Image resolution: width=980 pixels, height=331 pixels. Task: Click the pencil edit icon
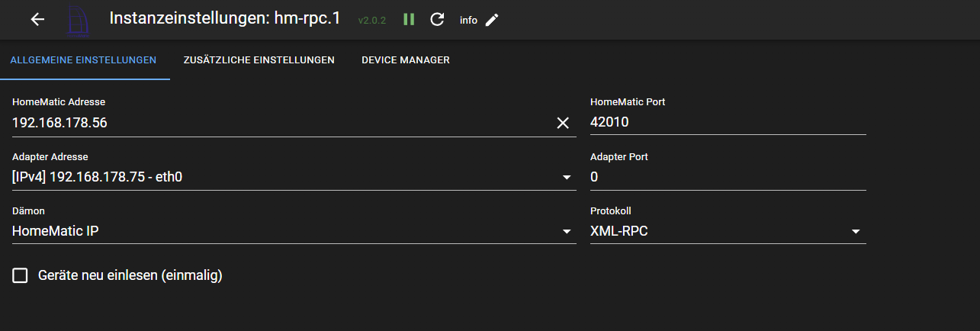click(492, 20)
